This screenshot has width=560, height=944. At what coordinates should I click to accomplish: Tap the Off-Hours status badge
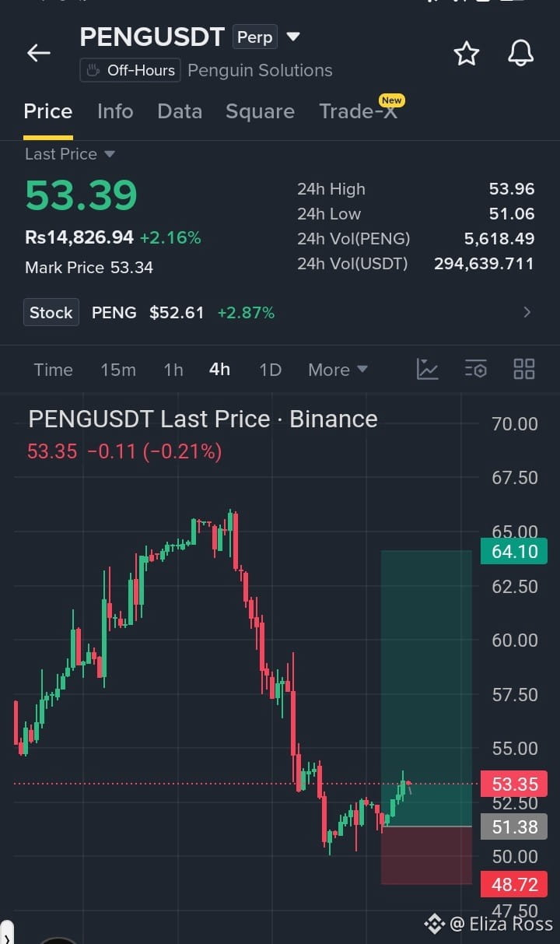[130, 70]
